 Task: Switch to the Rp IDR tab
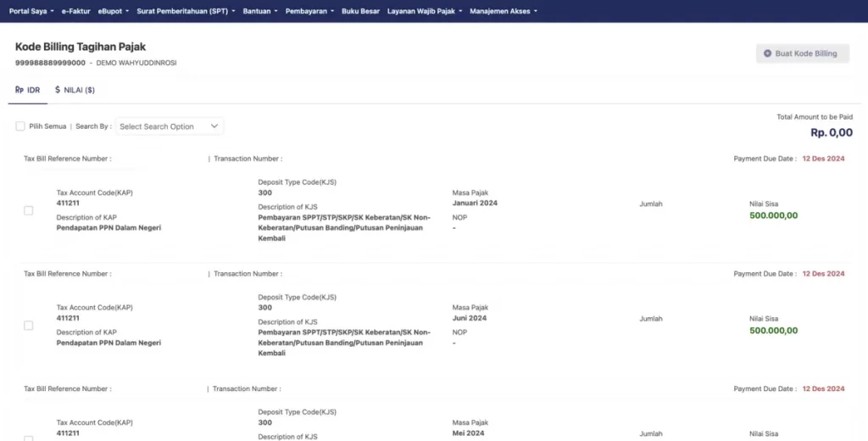pos(28,89)
